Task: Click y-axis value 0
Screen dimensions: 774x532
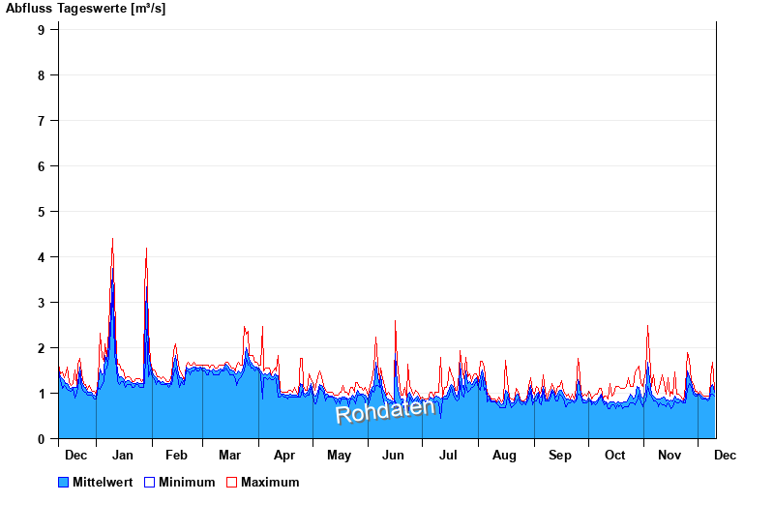Action: point(41,439)
